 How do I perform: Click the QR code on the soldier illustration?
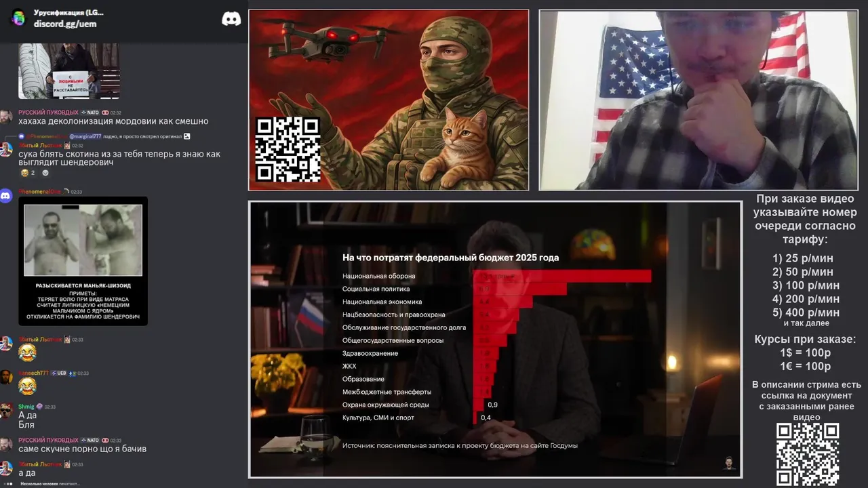coord(288,150)
